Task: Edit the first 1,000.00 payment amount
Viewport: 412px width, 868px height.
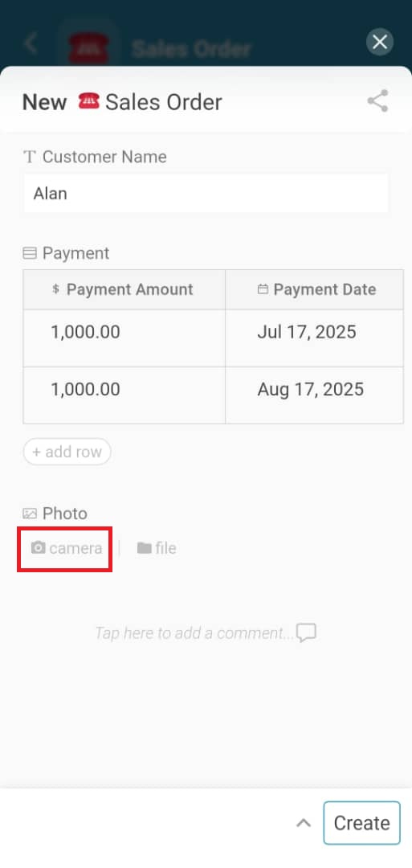Action: [x=124, y=338]
